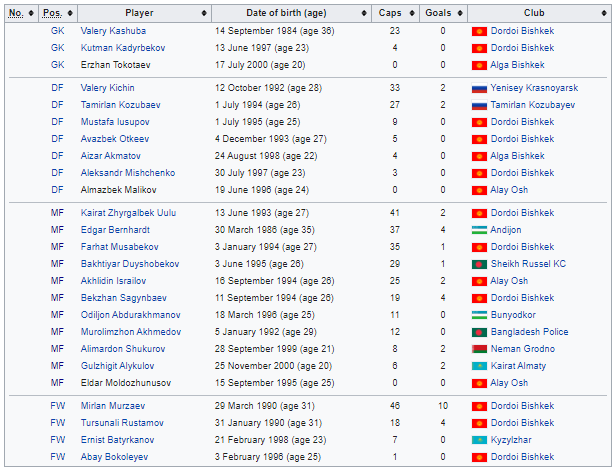Sort table by Pos. column arrows

70,13
